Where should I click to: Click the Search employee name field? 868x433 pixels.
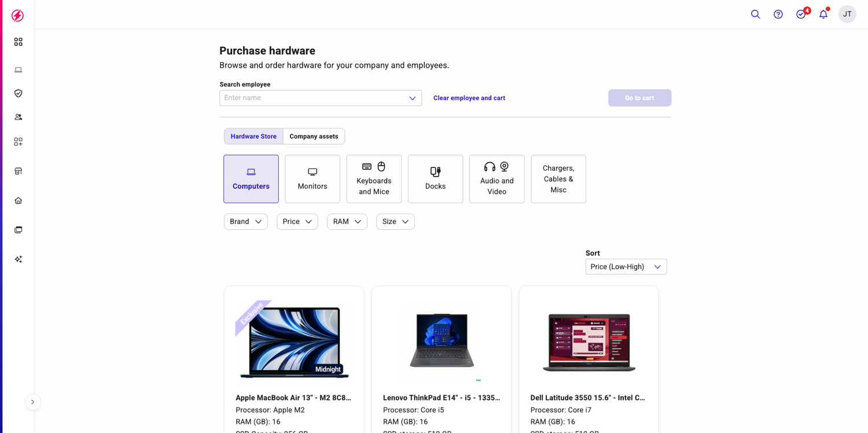(x=315, y=98)
